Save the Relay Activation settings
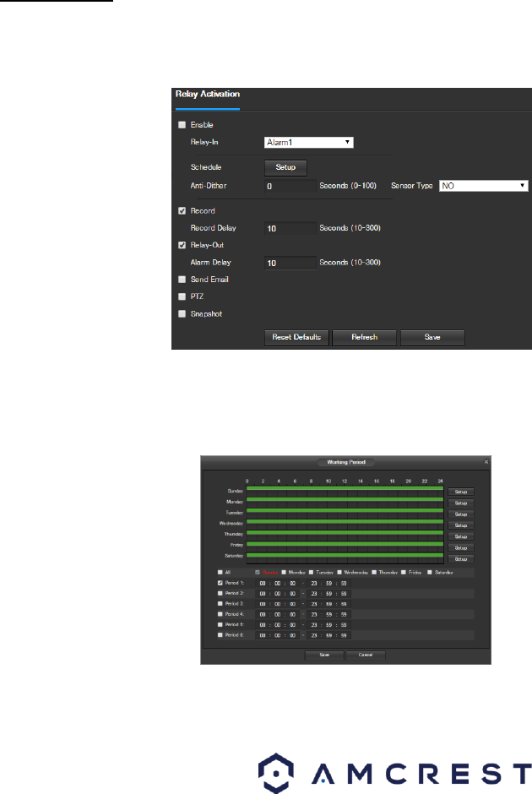 point(432,337)
